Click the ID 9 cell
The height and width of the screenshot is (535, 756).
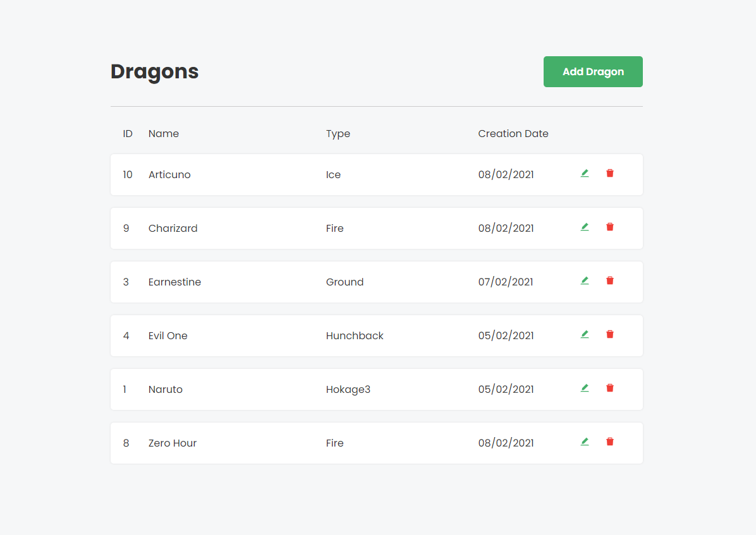tap(126, 229)
